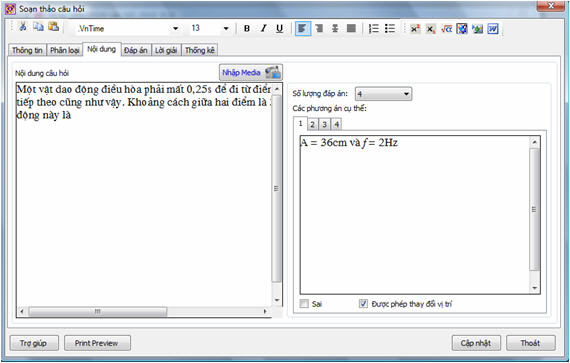The width and height of the screenshot is (570, 363).
Task: Switch to Thông tin tab
Action: click(27, 50)
